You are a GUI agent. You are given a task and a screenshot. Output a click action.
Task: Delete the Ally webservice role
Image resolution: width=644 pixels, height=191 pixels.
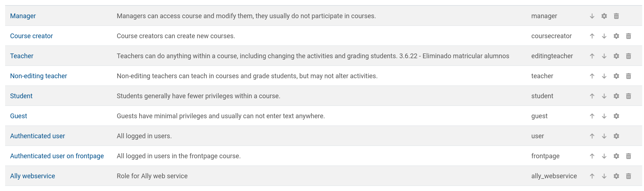628,176
